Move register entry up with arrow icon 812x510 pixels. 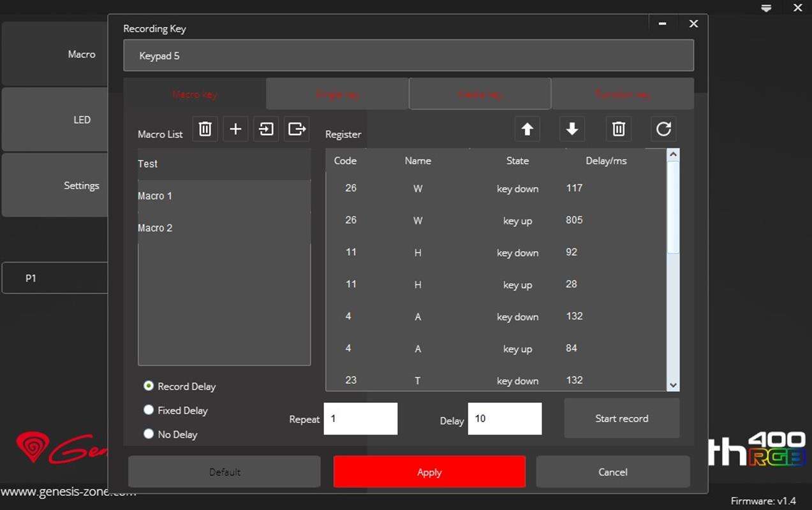(527, 129)
